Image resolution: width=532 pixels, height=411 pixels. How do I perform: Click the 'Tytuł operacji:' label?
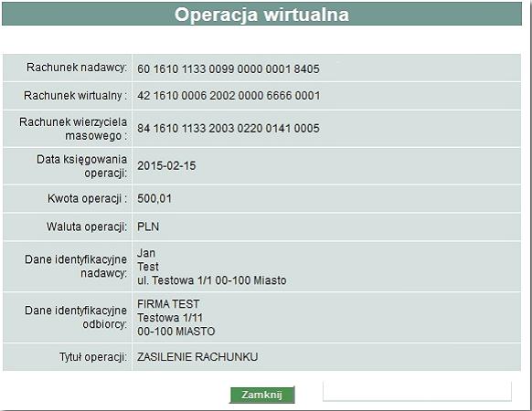pos(93,357)
